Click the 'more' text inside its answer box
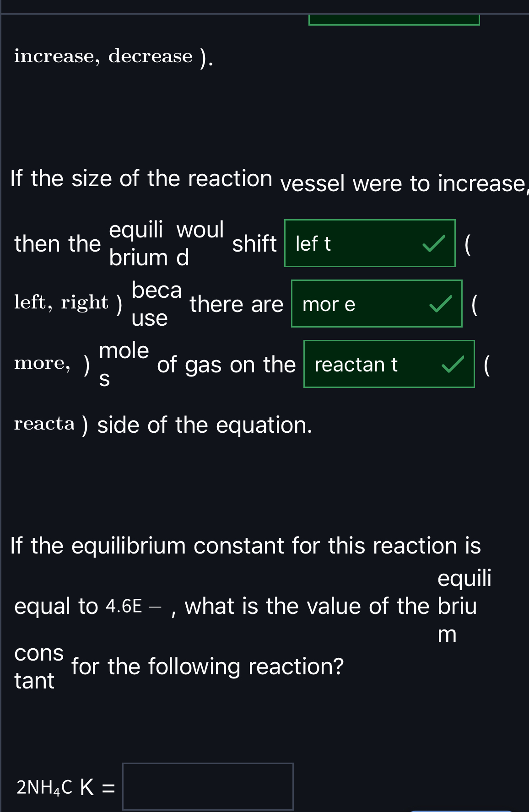Viewport: 529px width, 812px height. [328, 304]
